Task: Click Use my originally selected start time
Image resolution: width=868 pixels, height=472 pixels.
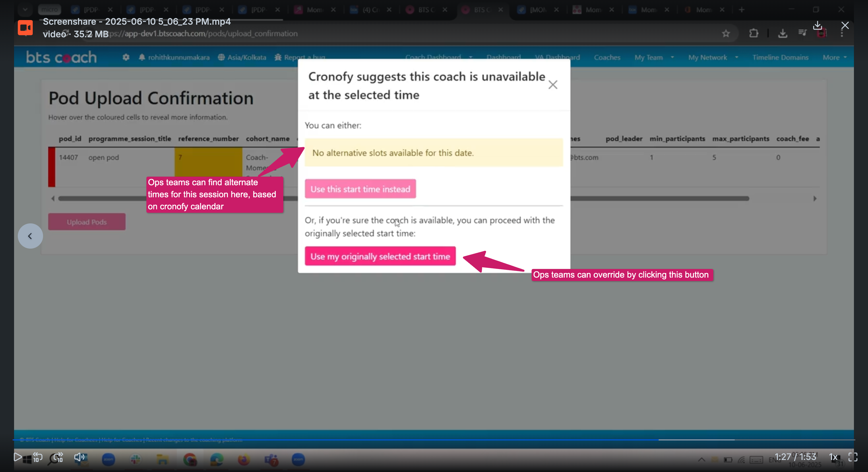Action: (380, 256)
